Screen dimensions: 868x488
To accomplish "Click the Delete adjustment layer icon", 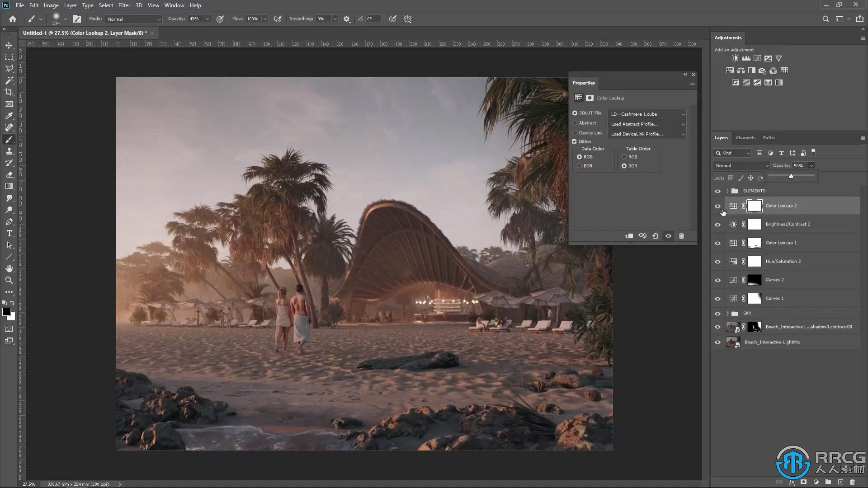I will (x=681, y=235).
